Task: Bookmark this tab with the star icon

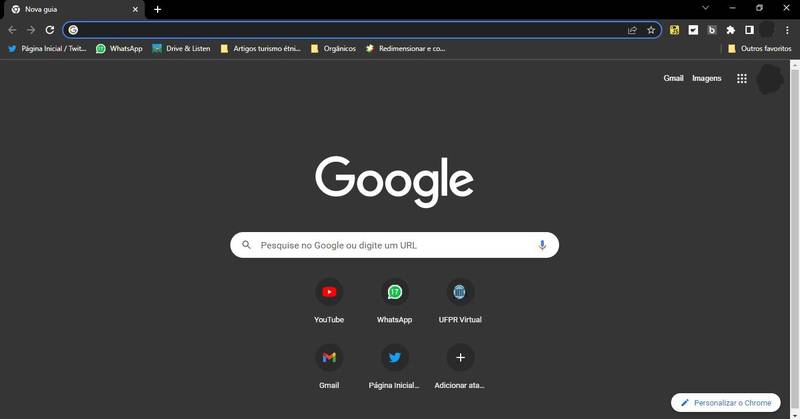Action: point(651,30)
